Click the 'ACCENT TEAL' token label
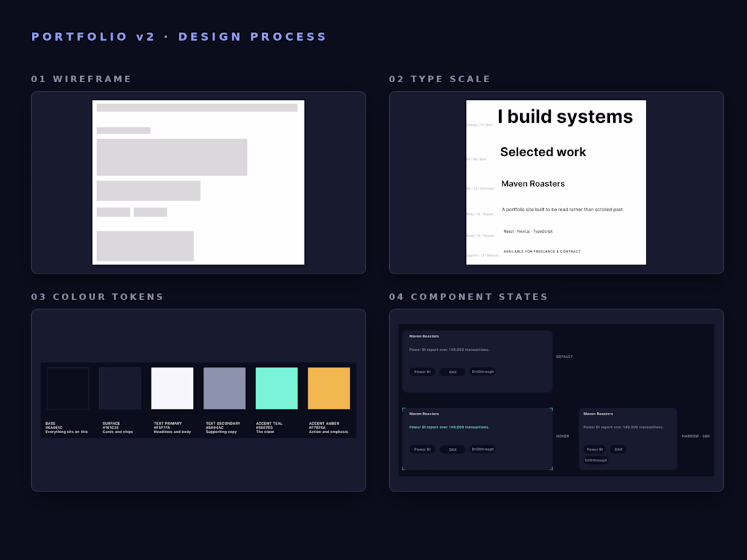 tap(269, 424)
